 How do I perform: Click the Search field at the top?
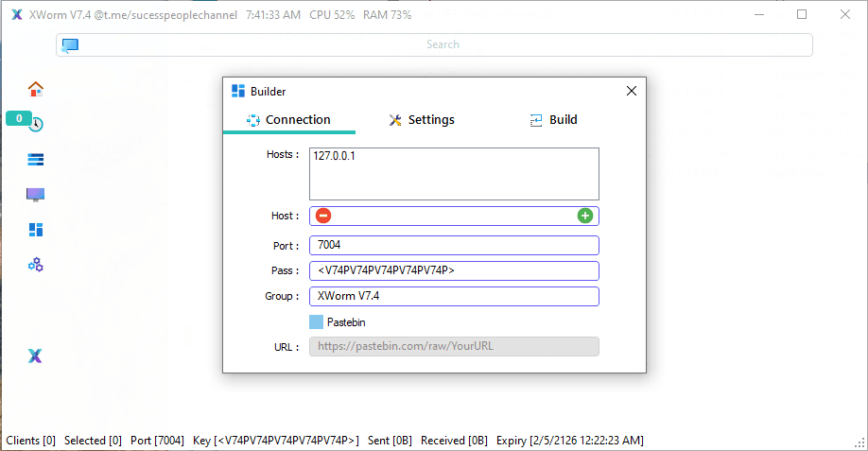[x=434, y=44]
